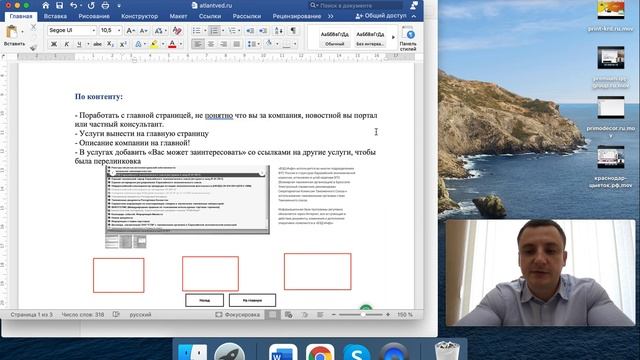Redo the last action

[x=91, y=5]
